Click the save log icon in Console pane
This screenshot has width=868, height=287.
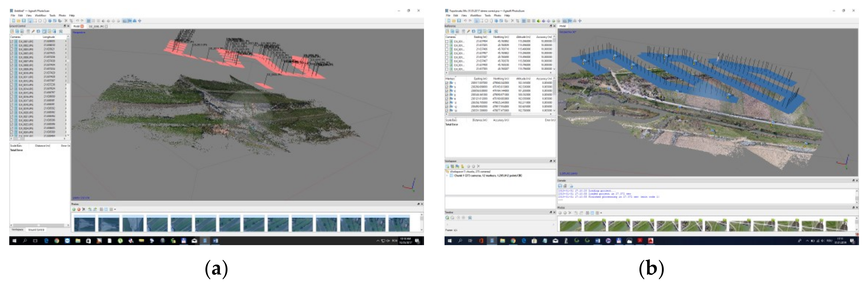coord(560,186)
